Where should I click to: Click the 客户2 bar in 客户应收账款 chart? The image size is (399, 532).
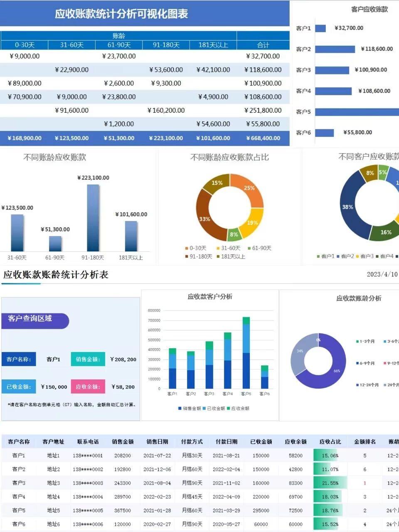[x=335, y=49]
